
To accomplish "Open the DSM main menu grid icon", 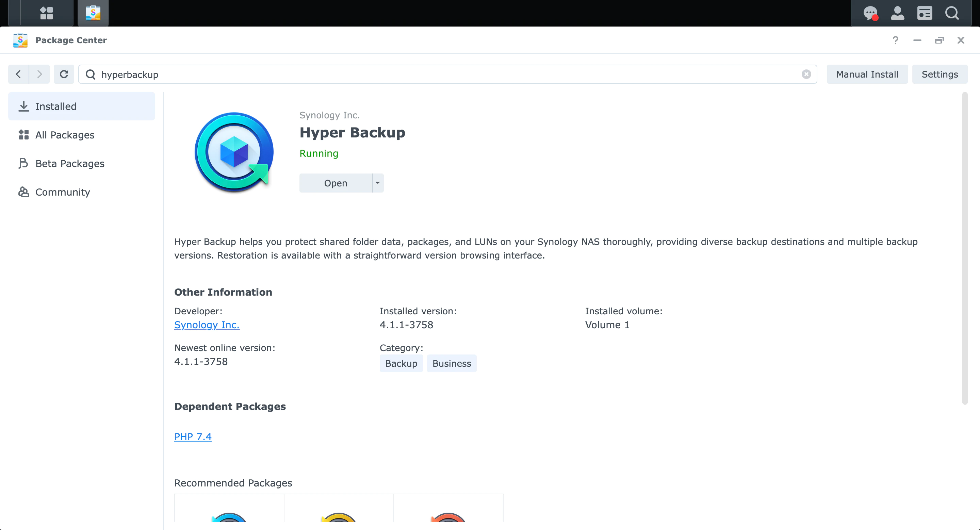I will tap(46, 13).
